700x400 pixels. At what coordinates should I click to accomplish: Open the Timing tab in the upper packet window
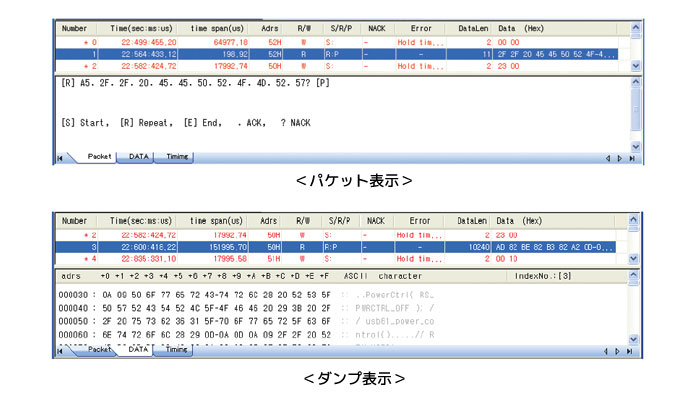(177, 157)
